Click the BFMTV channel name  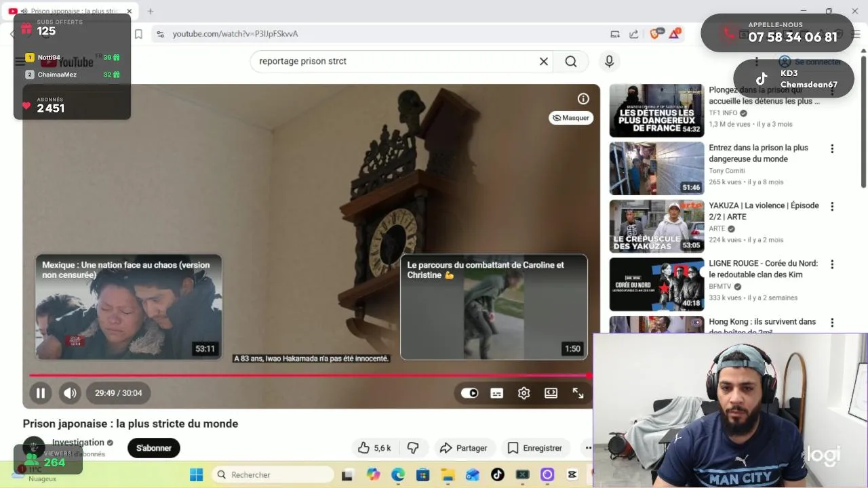[x=720, y=287]
